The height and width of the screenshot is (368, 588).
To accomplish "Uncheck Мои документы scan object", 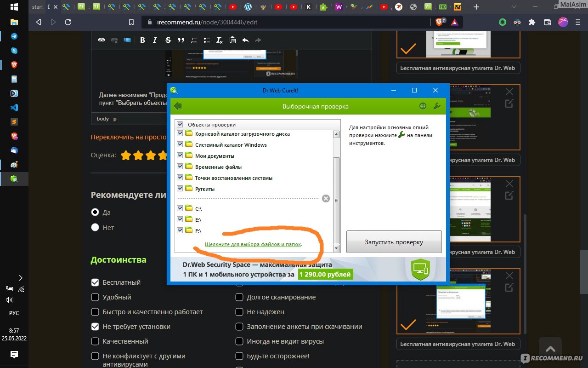I will 180,155.
